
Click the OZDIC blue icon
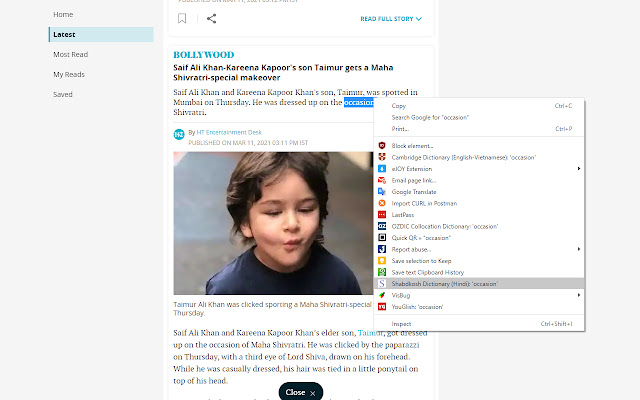tap(382, 226)
